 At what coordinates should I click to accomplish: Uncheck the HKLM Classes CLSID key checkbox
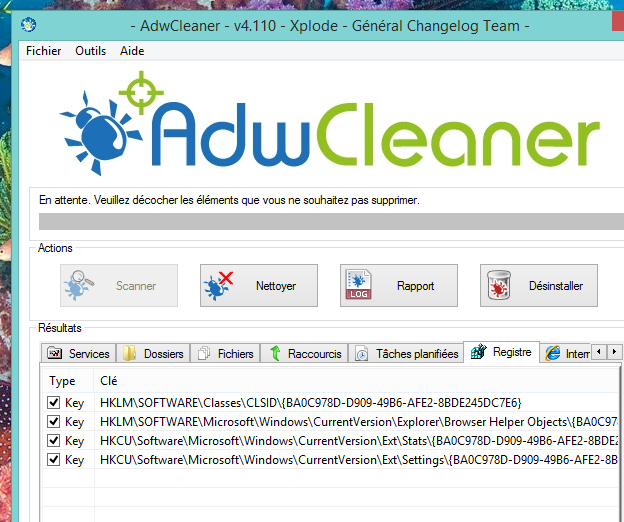pos(53,402)
